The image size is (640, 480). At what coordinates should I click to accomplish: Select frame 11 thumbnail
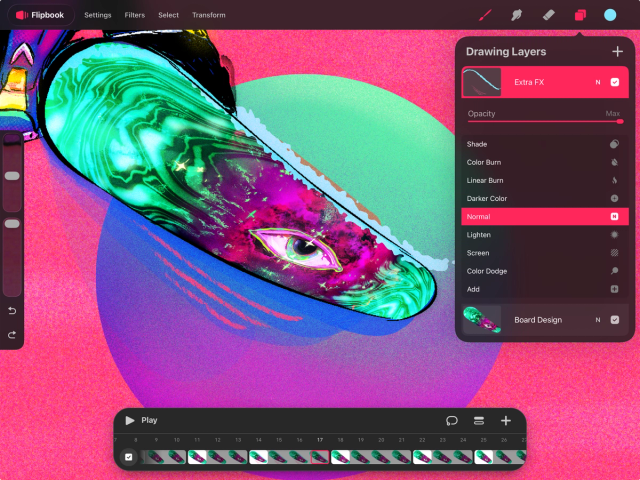pyautogui.click(x=197, y=457)
